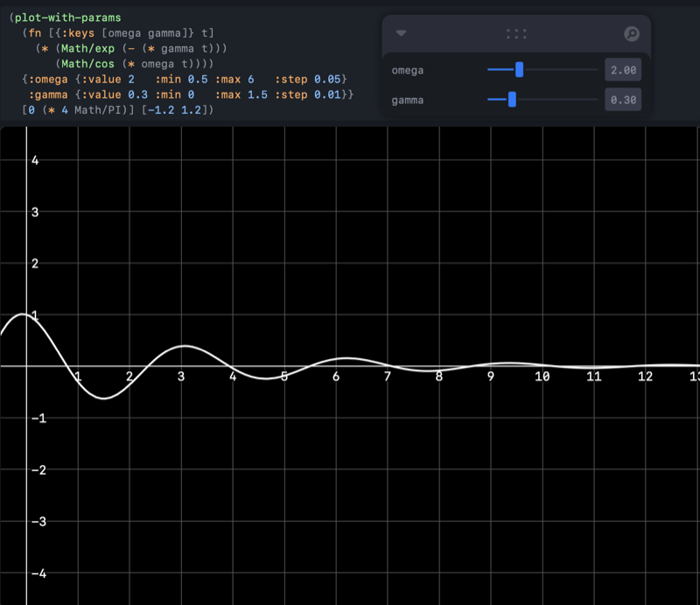Click the :keys destructuring keyword in code

78,33
